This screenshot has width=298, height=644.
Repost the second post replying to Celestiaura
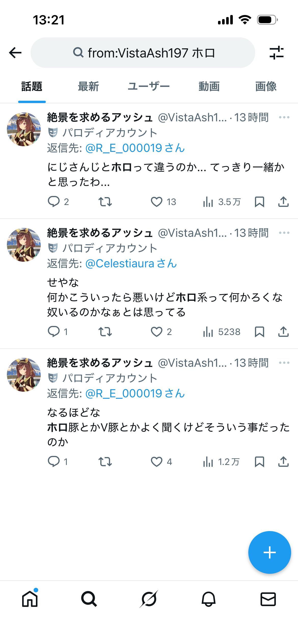(x=105, y=332)
